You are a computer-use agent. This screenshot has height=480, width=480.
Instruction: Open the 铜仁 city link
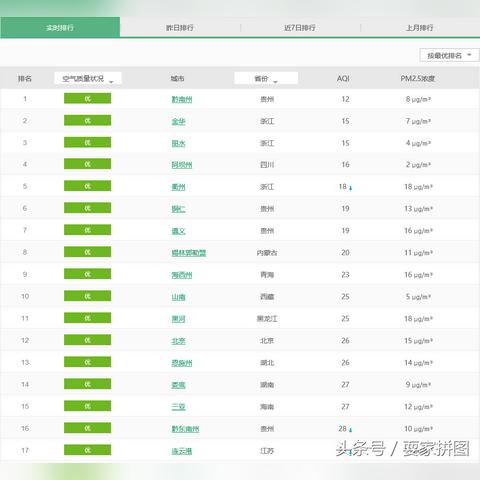coord(178,209)
